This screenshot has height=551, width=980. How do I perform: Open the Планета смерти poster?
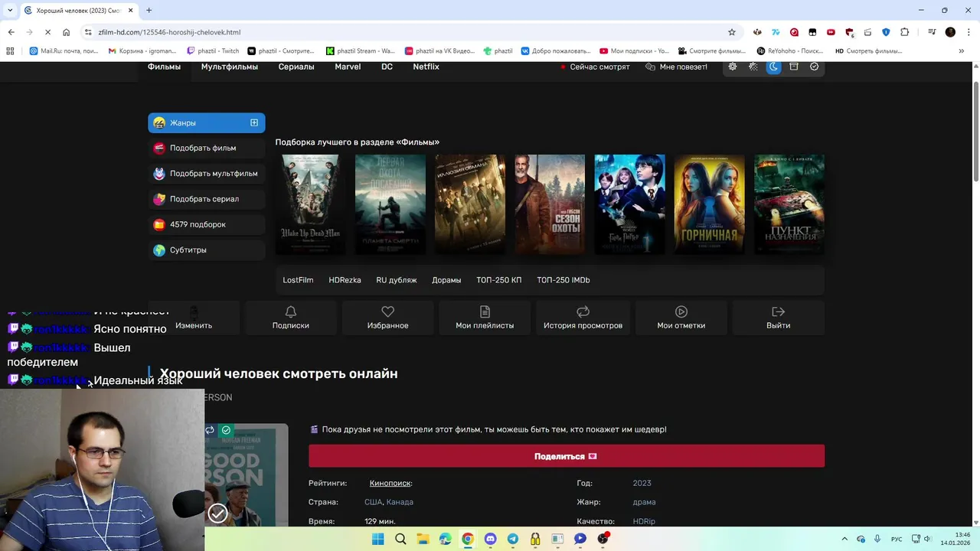coord(390,204)
